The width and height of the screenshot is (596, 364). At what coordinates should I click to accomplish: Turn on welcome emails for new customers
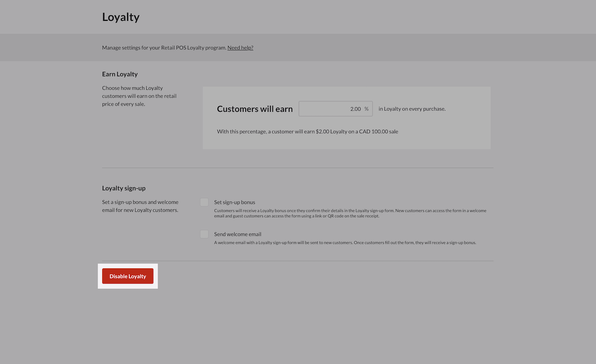(x=204, y=234)
